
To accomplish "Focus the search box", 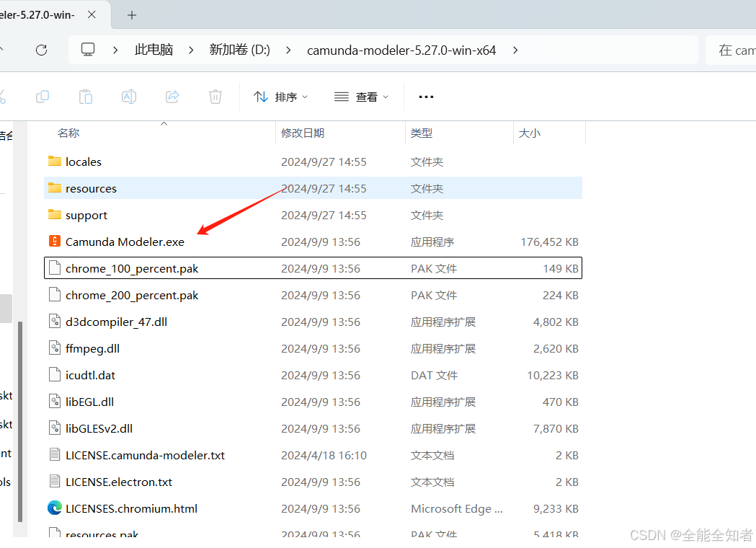I will [x=731, y=50].
